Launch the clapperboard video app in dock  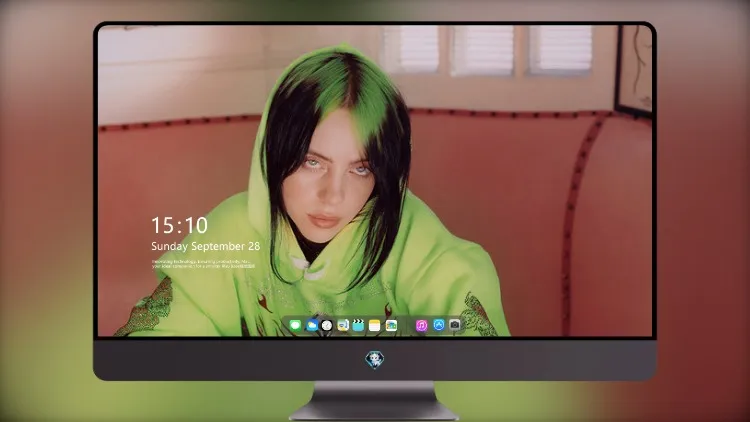(x=358, y=326)
